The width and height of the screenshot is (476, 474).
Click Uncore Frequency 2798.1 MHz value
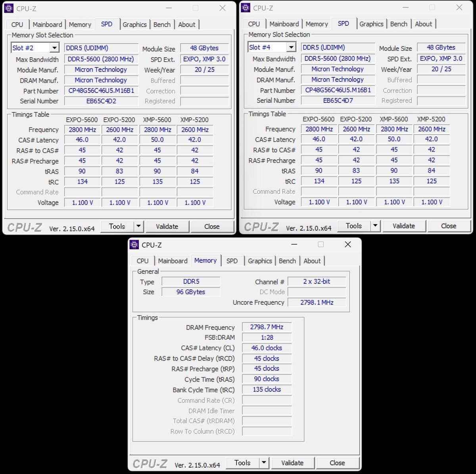(317, 303)
